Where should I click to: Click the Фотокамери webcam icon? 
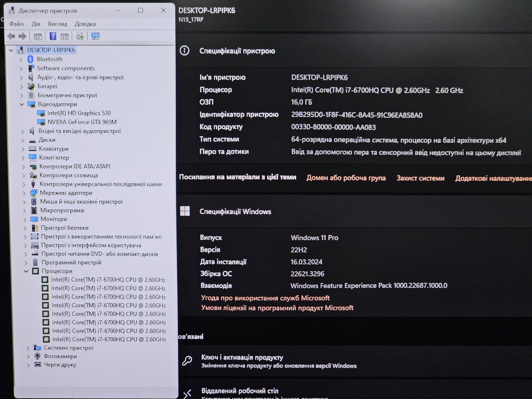click(38, 356)
